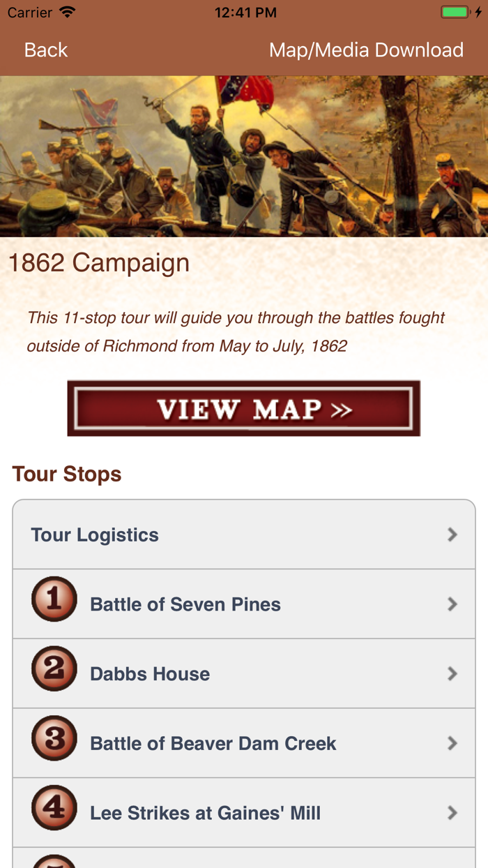This screenshot has width=488, height=868.
Task: Tap the battle painting banner image
Action: (244, 154)
